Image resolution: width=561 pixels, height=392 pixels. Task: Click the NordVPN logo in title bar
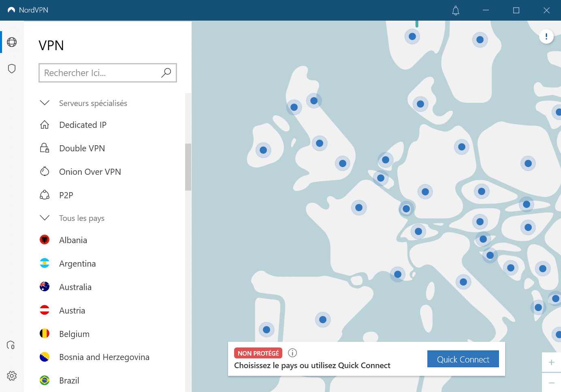click(x=11, y=10)
